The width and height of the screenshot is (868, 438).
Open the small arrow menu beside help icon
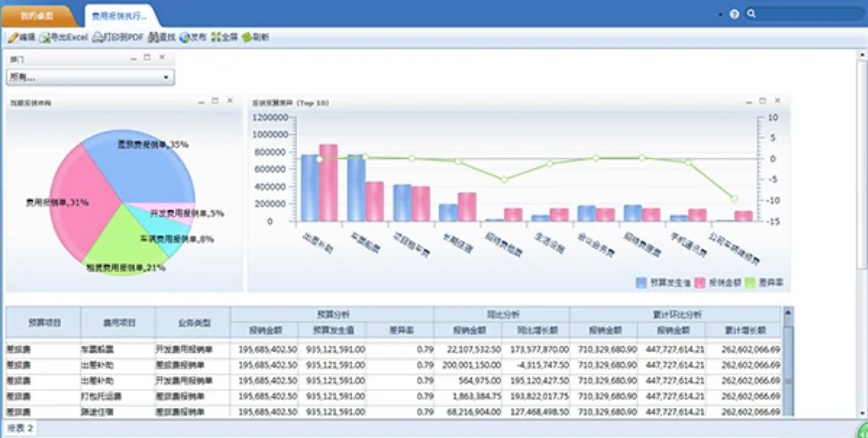pos(720,15)
